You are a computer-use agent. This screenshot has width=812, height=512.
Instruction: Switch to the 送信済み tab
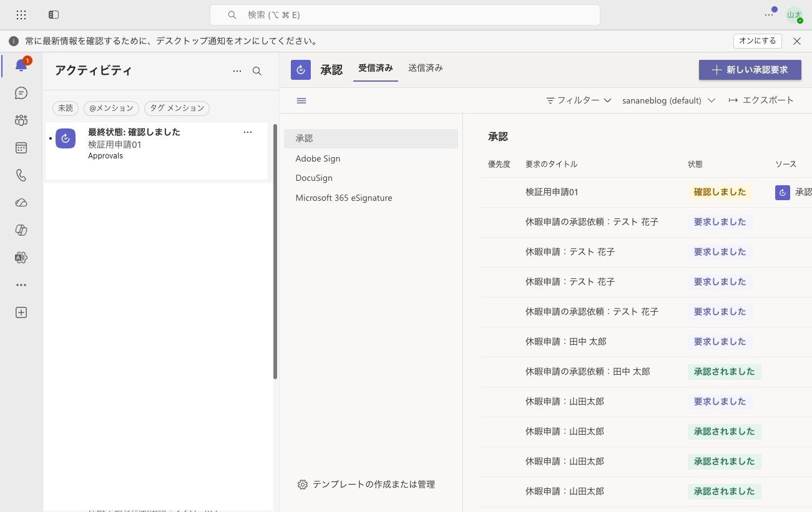426,68
